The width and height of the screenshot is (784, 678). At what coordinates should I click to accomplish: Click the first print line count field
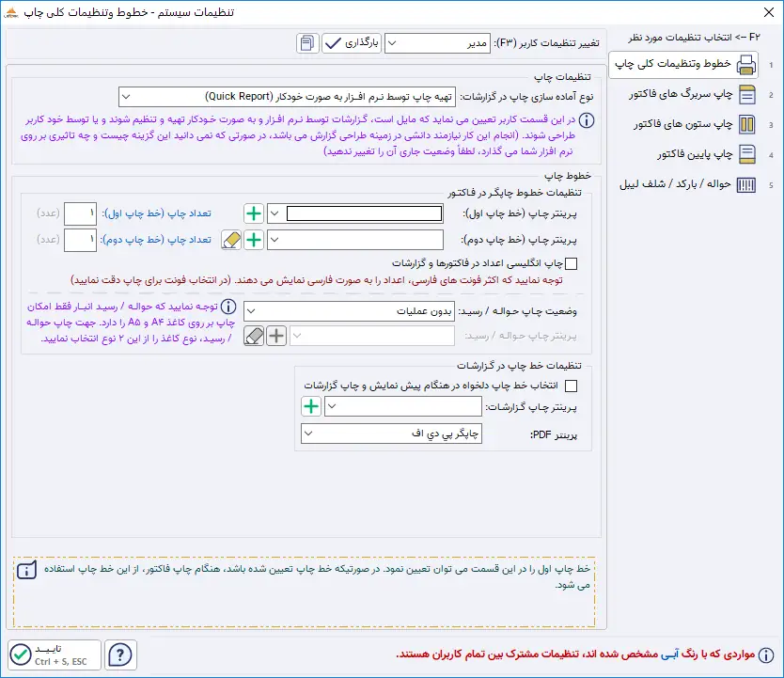click(80, 213)
